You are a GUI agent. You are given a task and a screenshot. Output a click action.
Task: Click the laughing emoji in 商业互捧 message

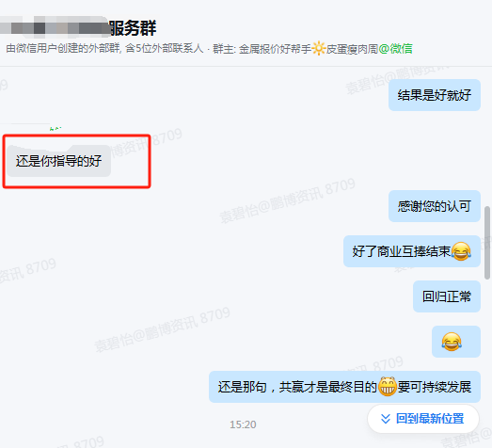(461, 251)
